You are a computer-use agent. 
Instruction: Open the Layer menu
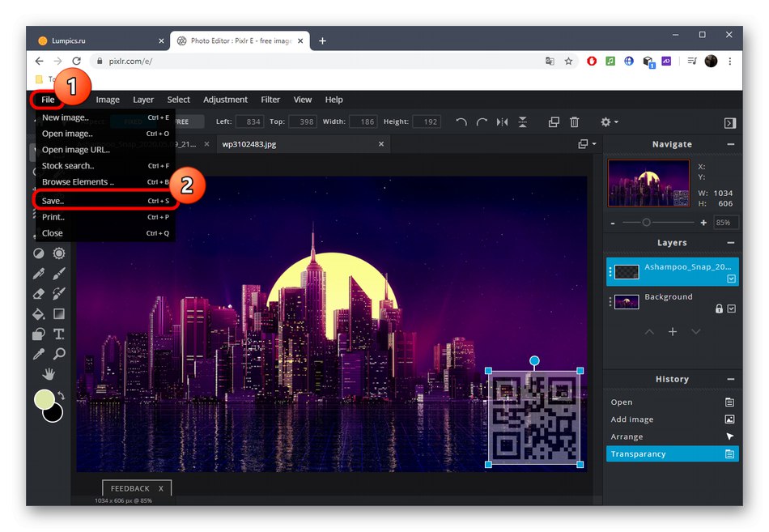coord(143,100)
